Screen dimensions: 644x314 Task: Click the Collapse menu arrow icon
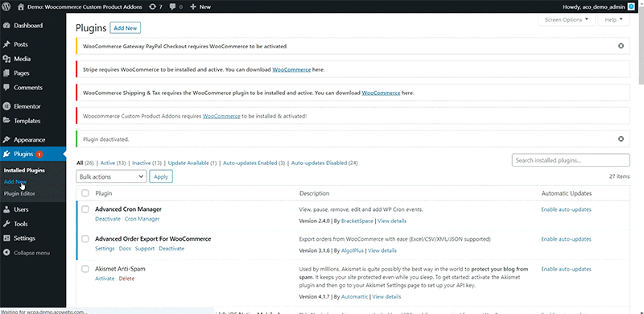pos(6,253)
